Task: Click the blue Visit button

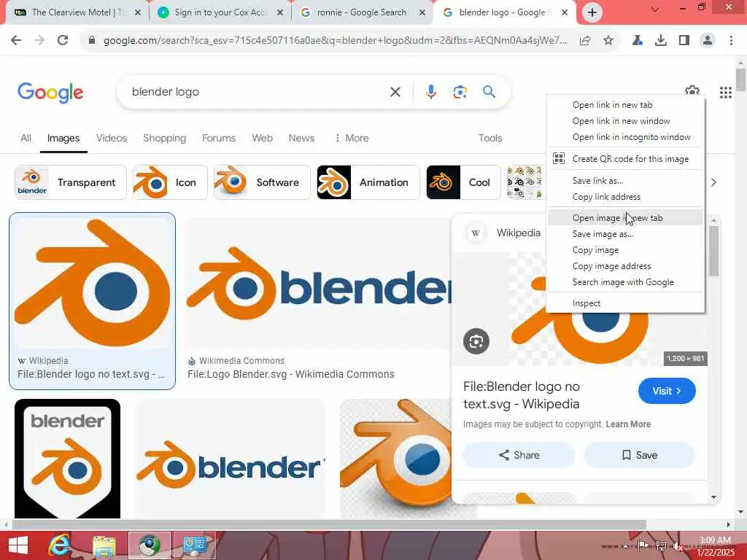Action: click(667, 391)
